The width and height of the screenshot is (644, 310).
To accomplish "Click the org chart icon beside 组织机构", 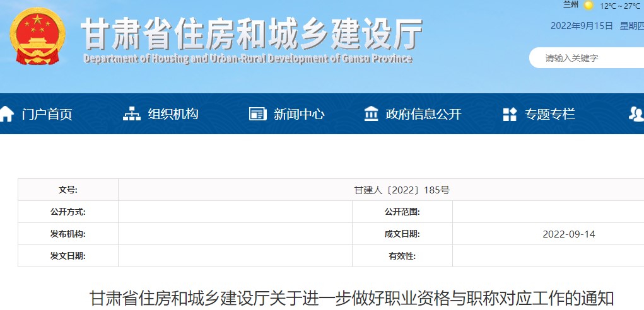I will click(x=131, y=114).
